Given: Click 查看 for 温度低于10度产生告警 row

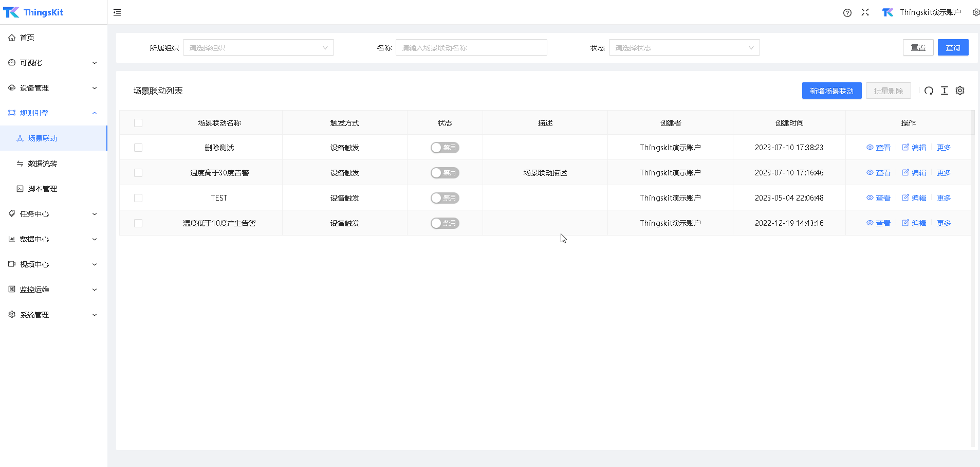Looking at the screenshot, I should click(878, 223).
